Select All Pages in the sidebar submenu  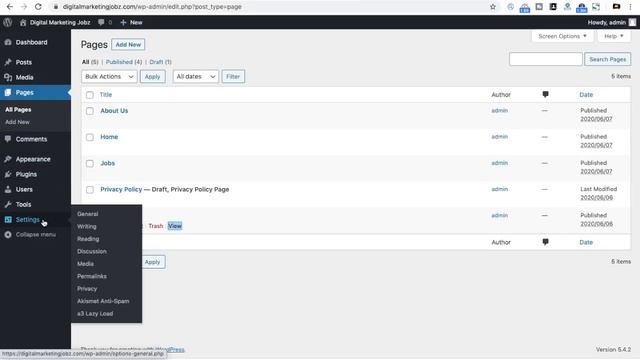pos(18,109)
